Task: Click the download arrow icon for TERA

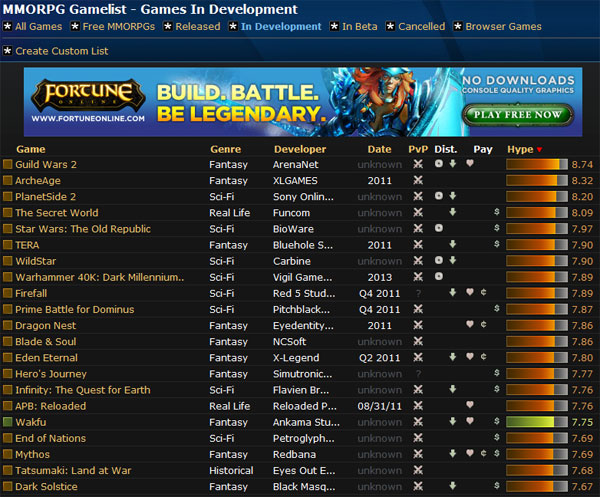Action: point(453,245)
